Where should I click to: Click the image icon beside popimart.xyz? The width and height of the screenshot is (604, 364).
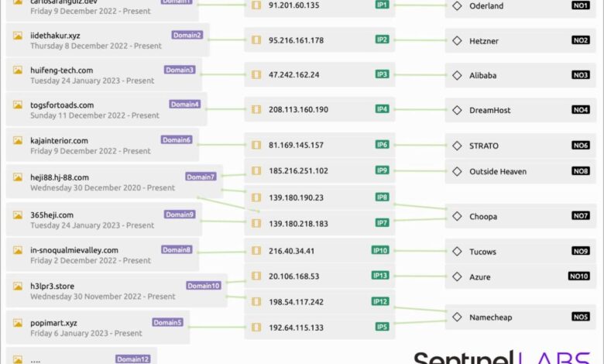coord(18,323)
